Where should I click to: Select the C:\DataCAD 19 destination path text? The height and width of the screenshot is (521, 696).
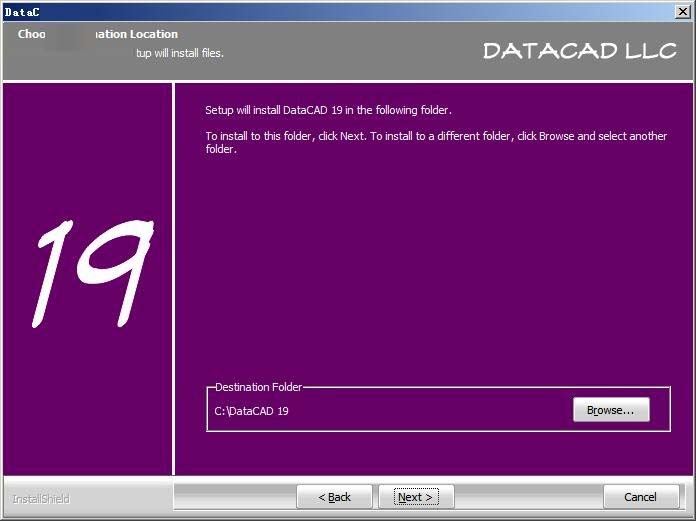251,411
